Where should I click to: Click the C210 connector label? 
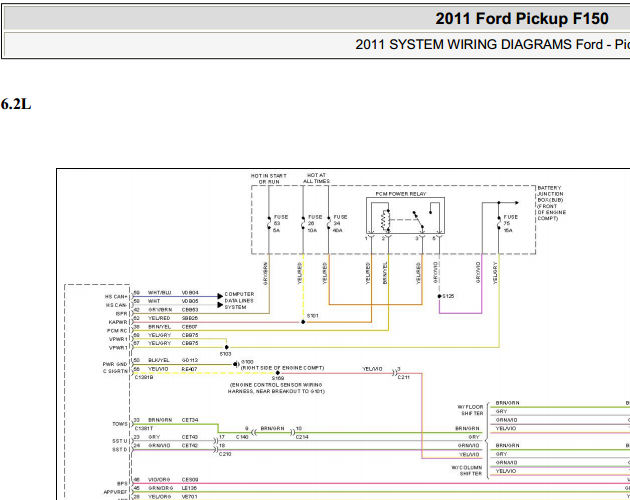(x=225, y=454)
